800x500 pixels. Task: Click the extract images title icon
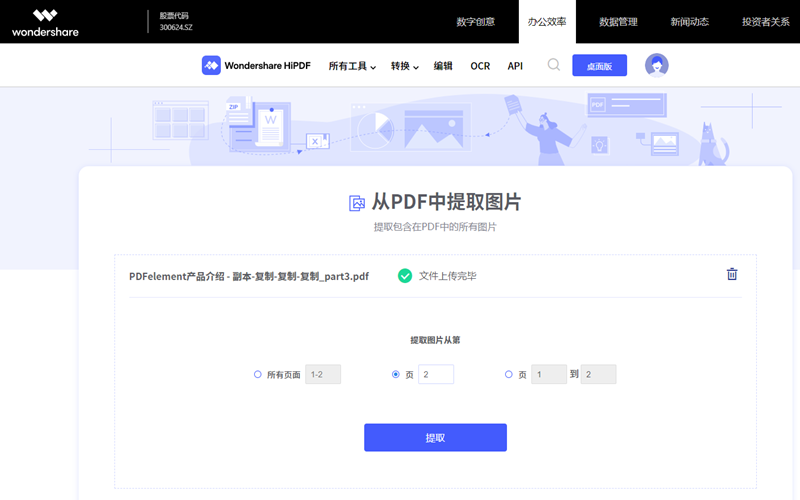[357, 203]
